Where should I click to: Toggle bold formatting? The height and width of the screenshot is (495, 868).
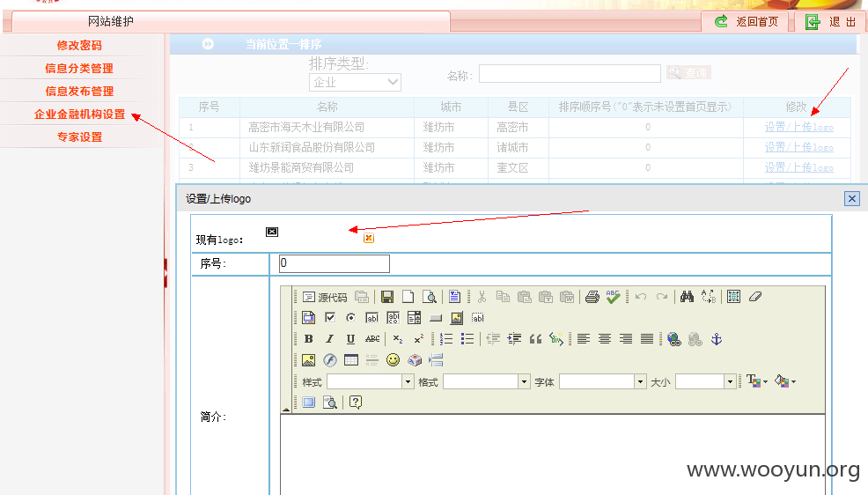(308, 339)
